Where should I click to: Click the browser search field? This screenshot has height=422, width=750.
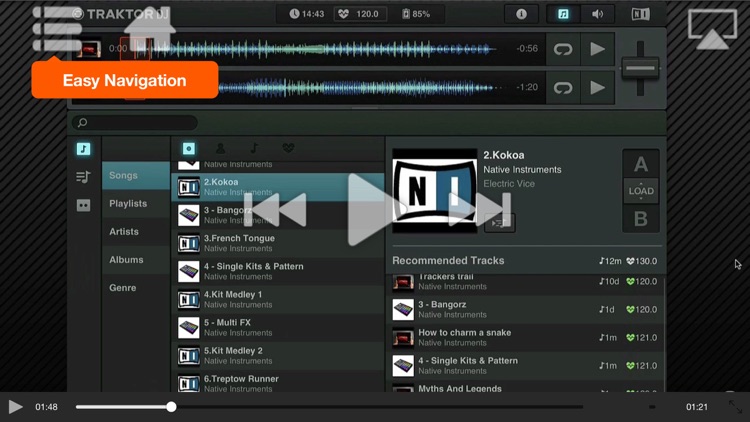click(x=135, y=123)
